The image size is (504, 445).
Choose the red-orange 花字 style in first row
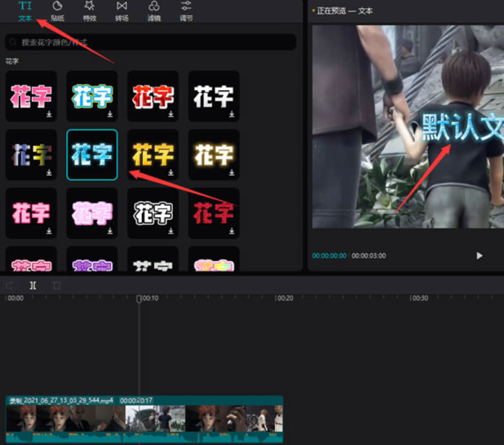click(153, 96)
